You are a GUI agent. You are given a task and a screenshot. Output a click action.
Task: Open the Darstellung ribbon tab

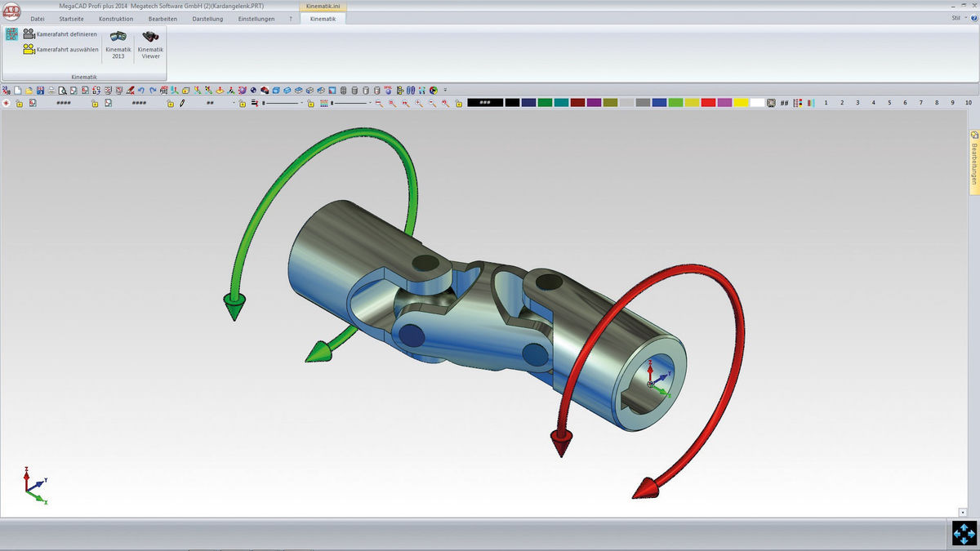click(207, 18)
